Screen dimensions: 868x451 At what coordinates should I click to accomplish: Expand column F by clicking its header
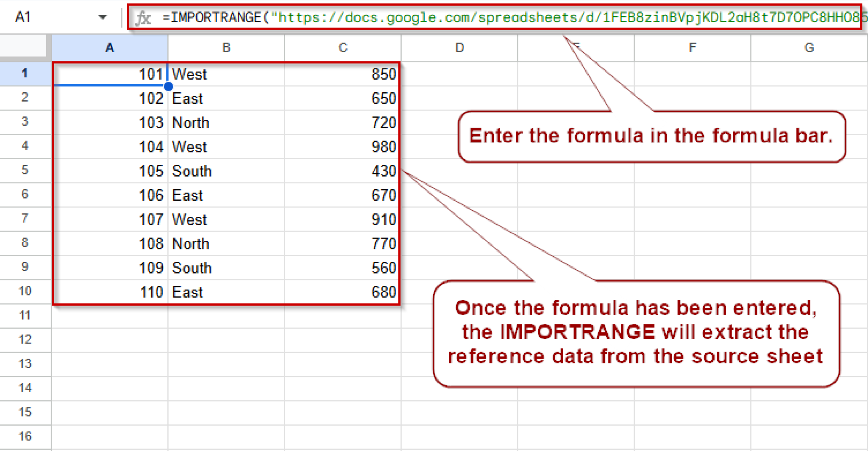click(692, 47)
